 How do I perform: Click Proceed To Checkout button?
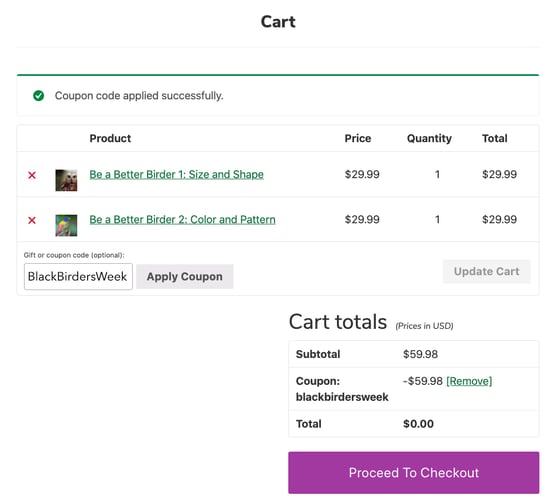414,473
